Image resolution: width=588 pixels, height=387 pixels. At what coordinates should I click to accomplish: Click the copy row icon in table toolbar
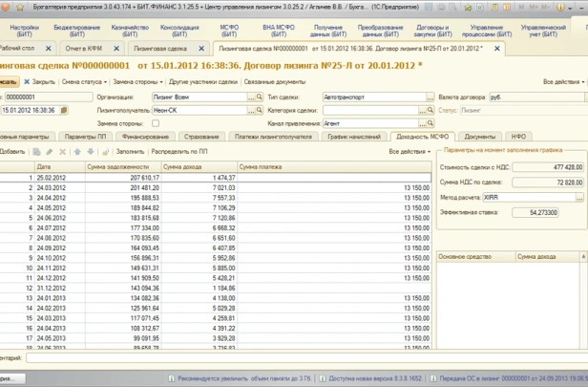click(37, 152)
